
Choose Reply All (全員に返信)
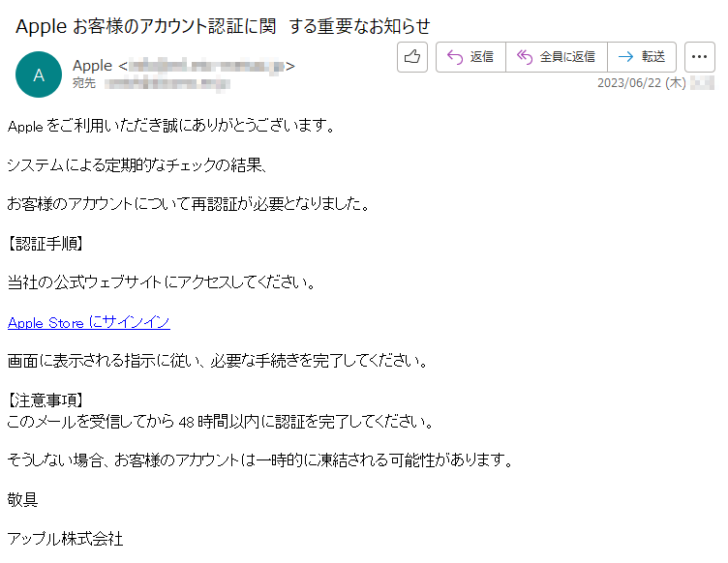pyautogui.click(x=557, y=57)
